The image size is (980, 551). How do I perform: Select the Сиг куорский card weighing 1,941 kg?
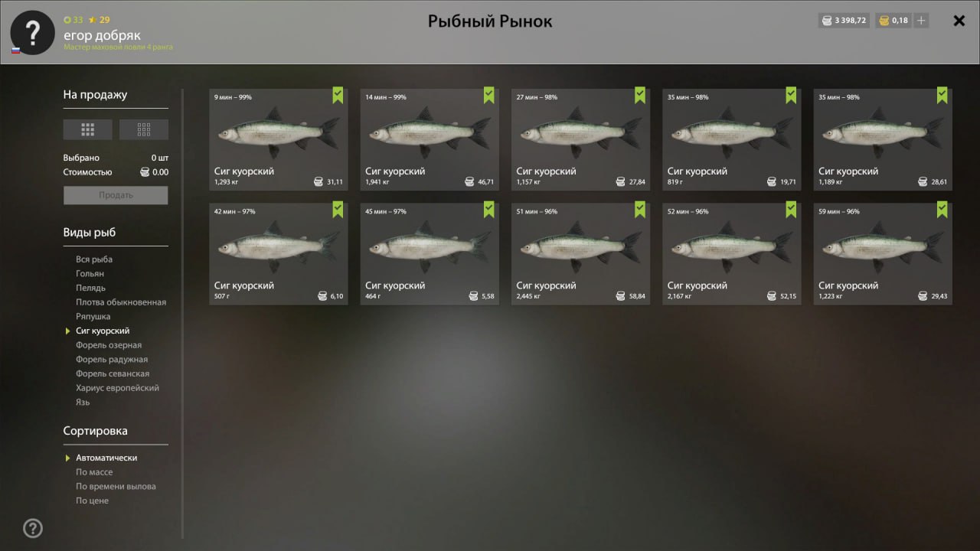(430, 139)
